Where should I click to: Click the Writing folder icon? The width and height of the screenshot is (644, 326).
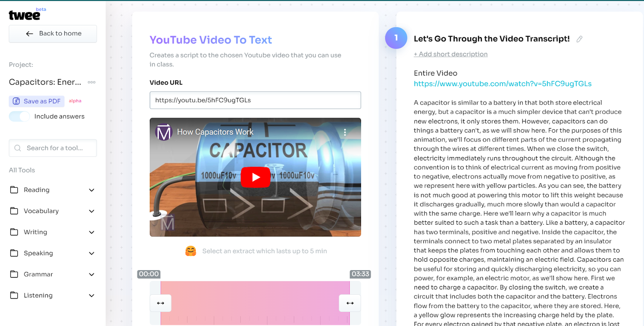tap(14, 232)
